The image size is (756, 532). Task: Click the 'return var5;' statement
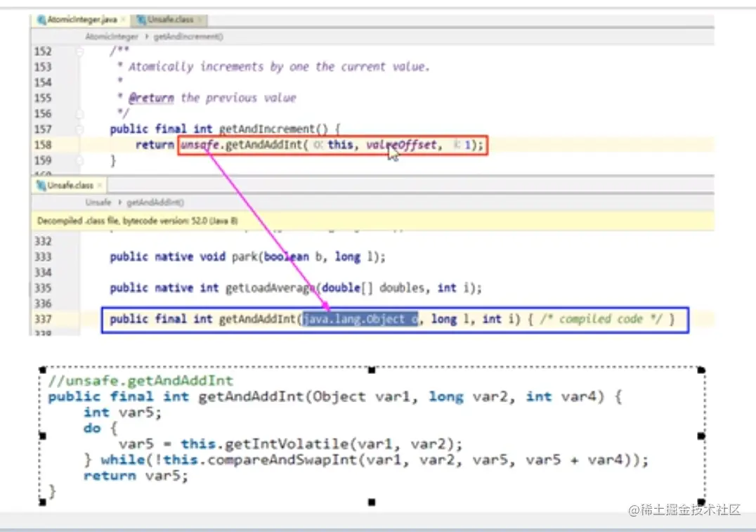tap(136, 476)
